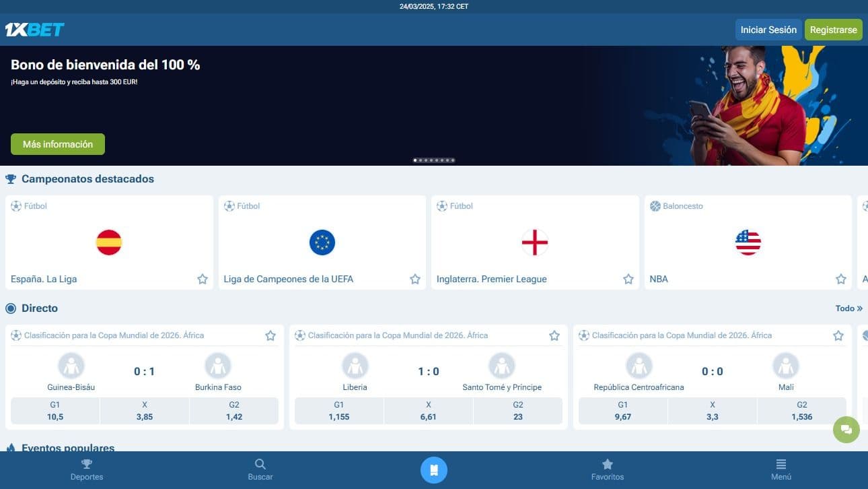Toggle favorite star on NBA card
868x489 pixels.
(841, 279)
